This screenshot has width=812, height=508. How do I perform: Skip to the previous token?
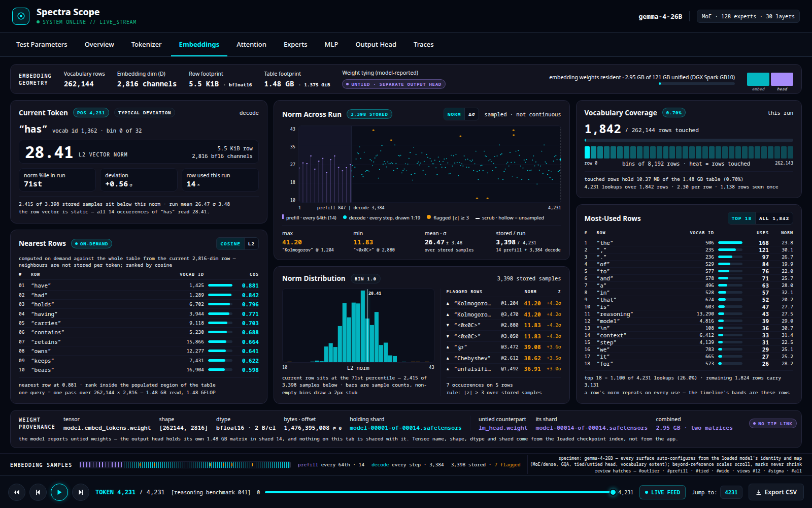[x=38, y=492]
